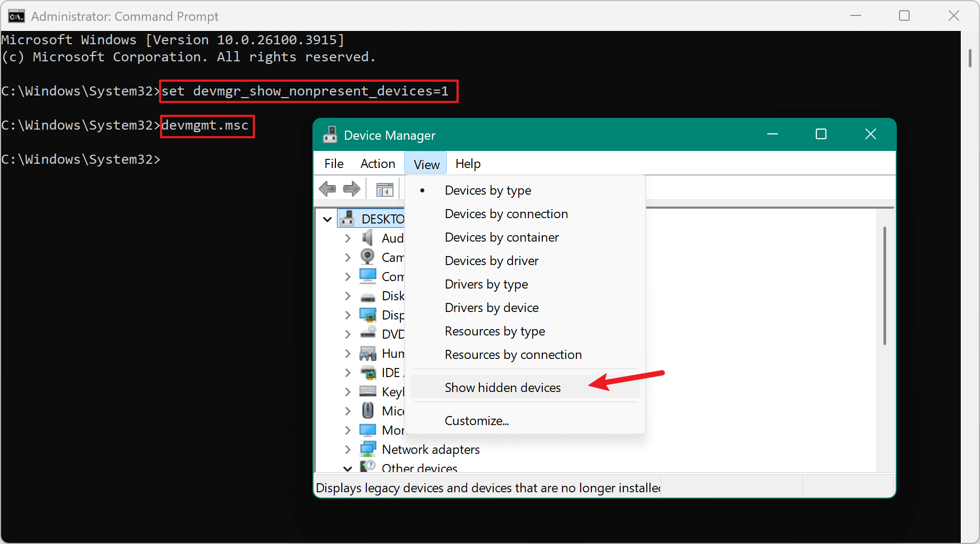The width and height of the screenshot is (980, 544).
Task: Open the Help menu
Action: point(467,163)
